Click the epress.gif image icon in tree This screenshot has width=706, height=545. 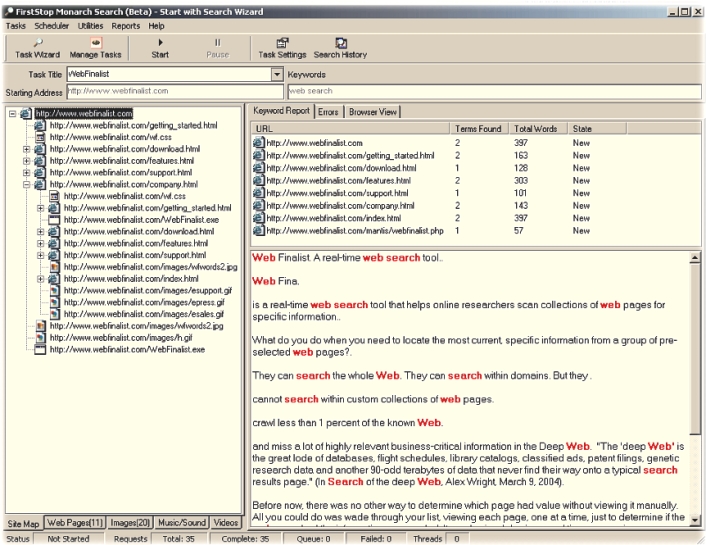point(54,302)
